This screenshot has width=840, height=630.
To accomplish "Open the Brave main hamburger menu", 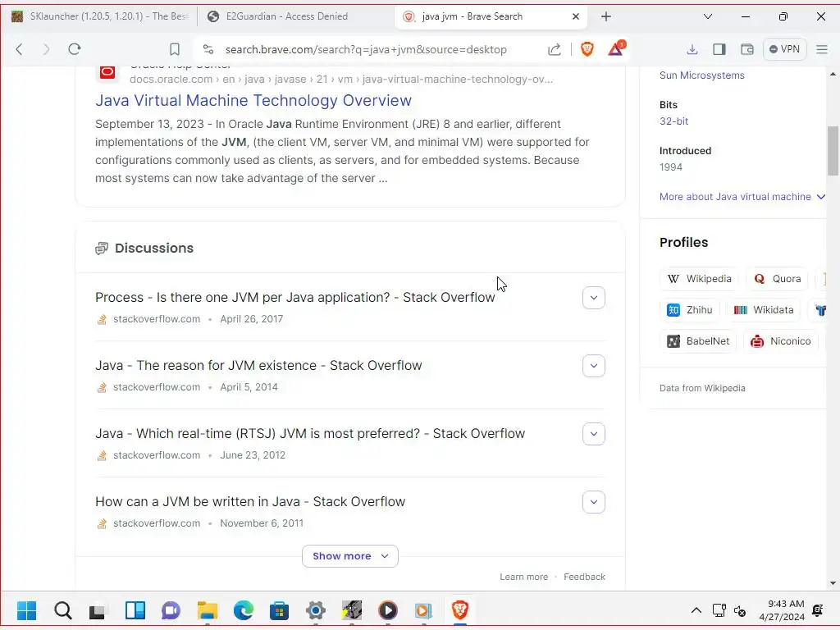I will click(822, 49).
